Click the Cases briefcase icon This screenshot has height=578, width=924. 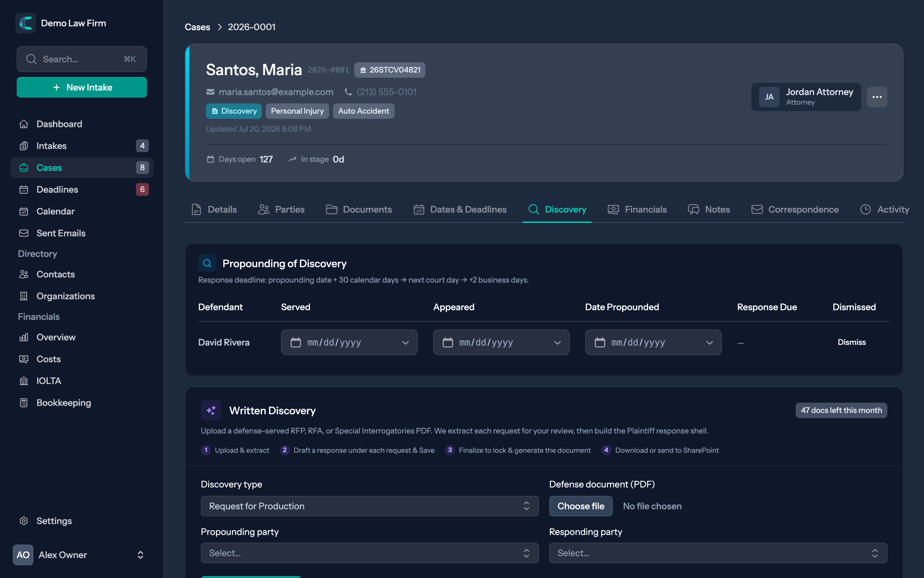[x=24, y=168]
